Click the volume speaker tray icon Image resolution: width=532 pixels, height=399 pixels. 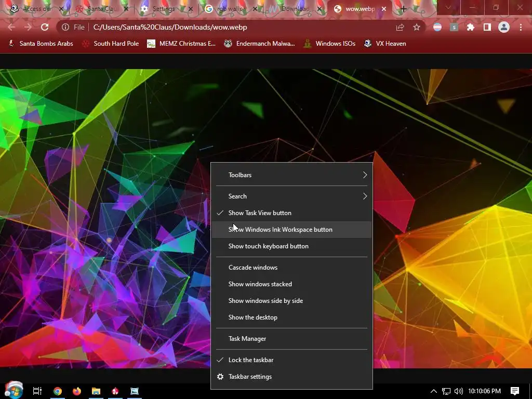458,391
